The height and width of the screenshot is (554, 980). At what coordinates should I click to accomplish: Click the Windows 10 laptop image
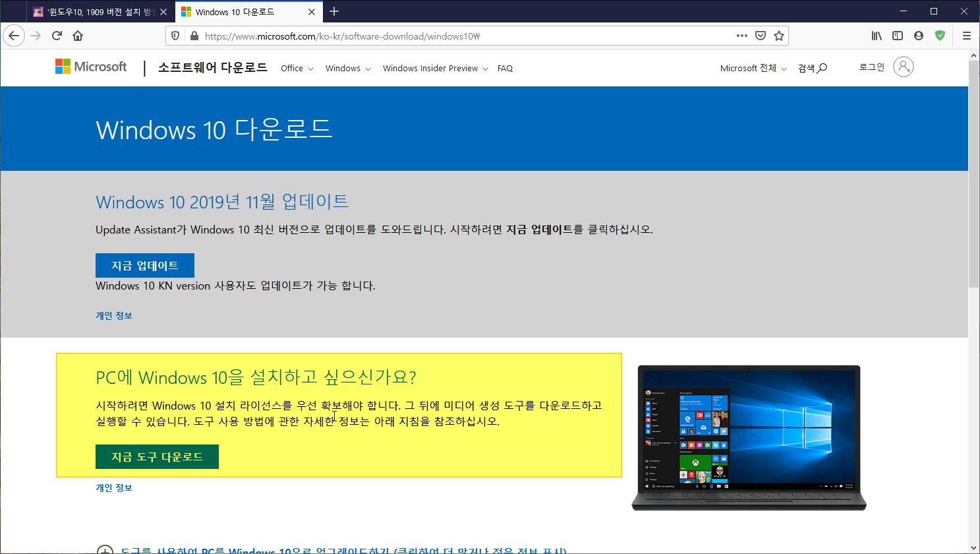[x=749, y=438]
